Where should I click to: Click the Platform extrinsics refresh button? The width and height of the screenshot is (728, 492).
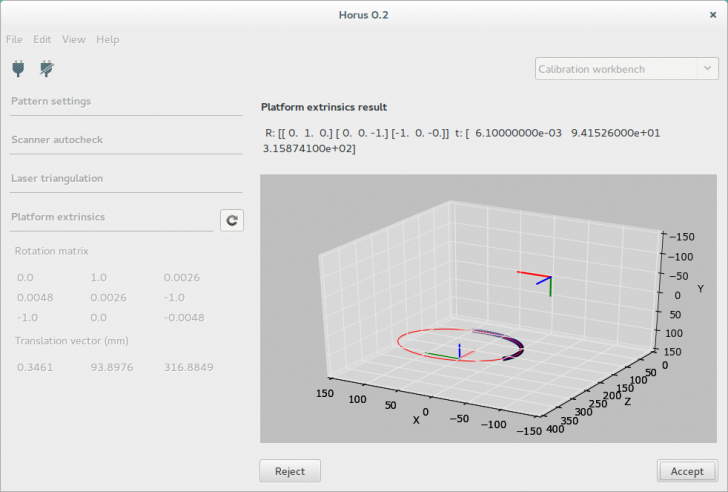tap(232, 220)
